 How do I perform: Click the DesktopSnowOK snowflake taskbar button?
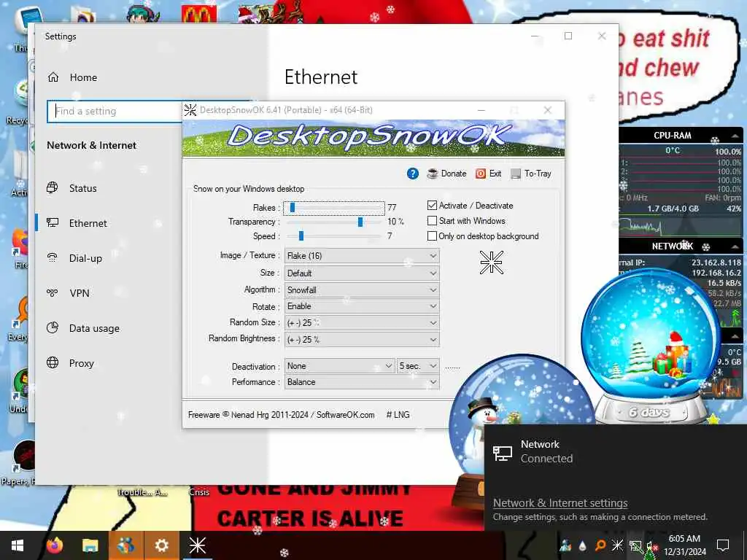pyautogui.click(x=197, y=545)
